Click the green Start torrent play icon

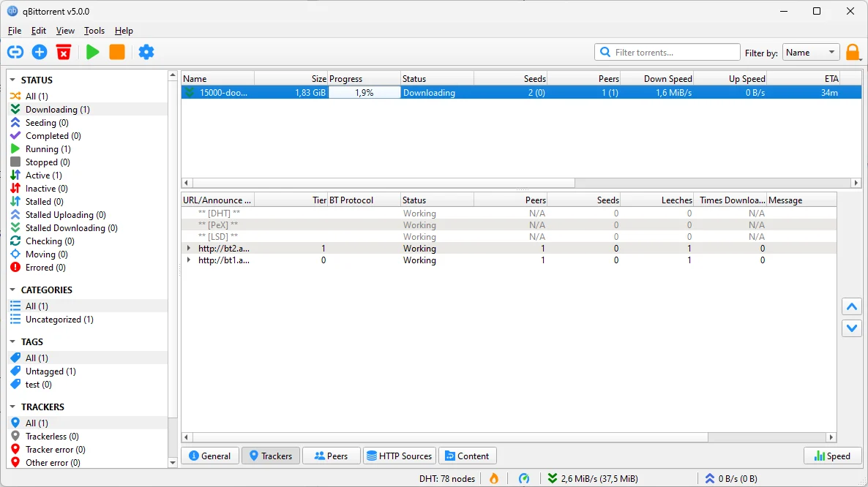(x=92, y=52)
